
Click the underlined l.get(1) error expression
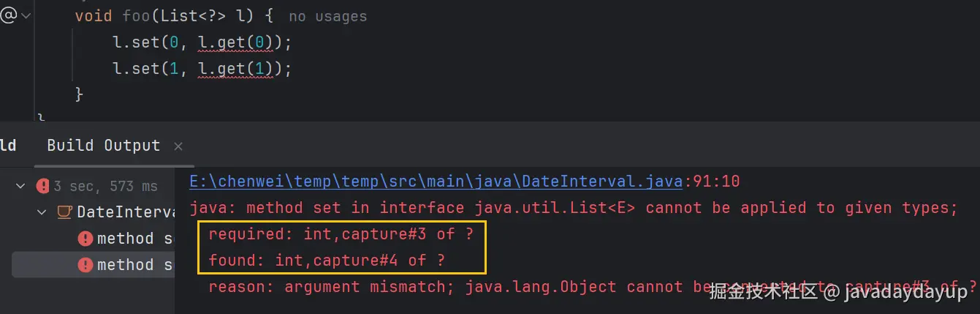pos(235,69)
